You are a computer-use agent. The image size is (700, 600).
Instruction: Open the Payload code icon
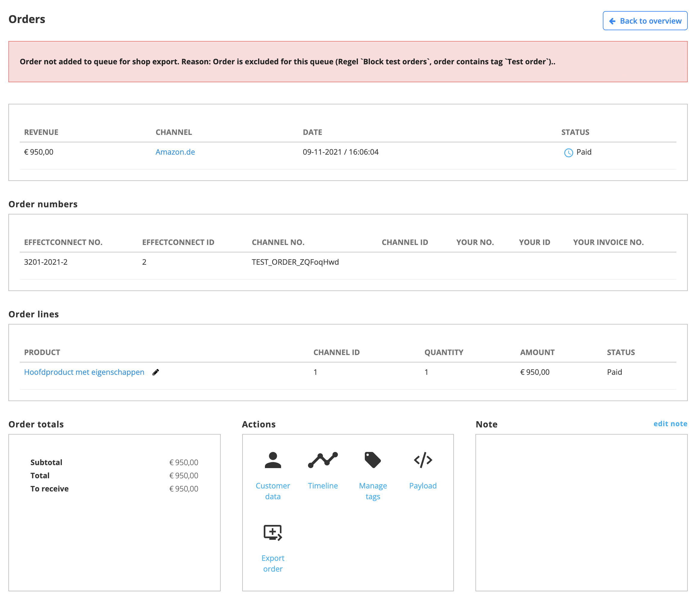click(x=423, y=460)
